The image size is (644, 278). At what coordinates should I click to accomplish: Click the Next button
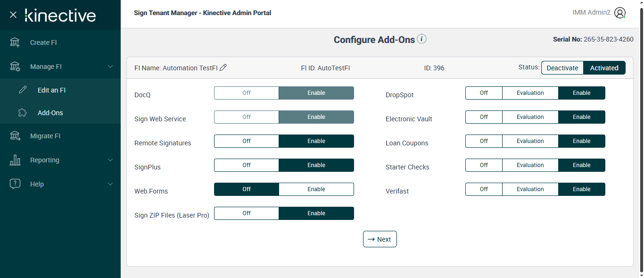380,239
